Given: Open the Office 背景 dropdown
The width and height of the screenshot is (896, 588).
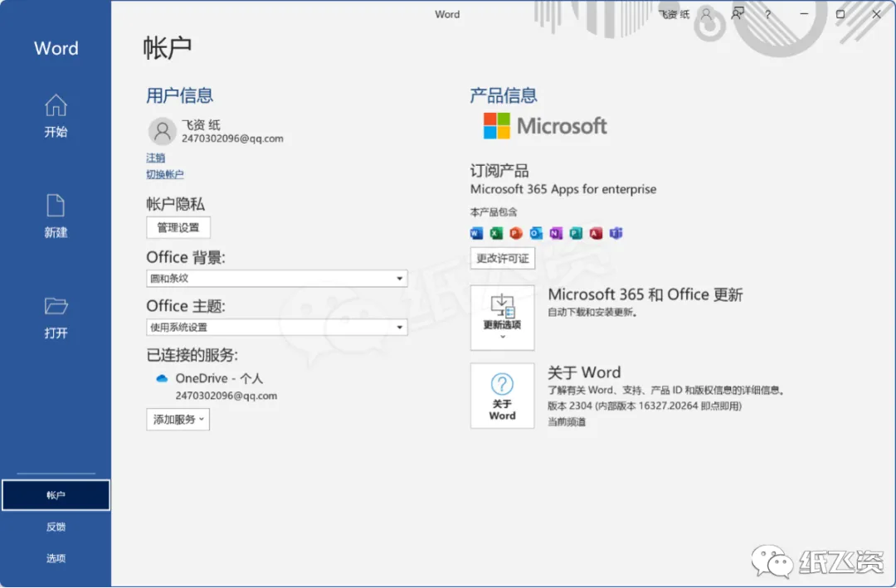Looking at the screenshot, I should (276, 279).
